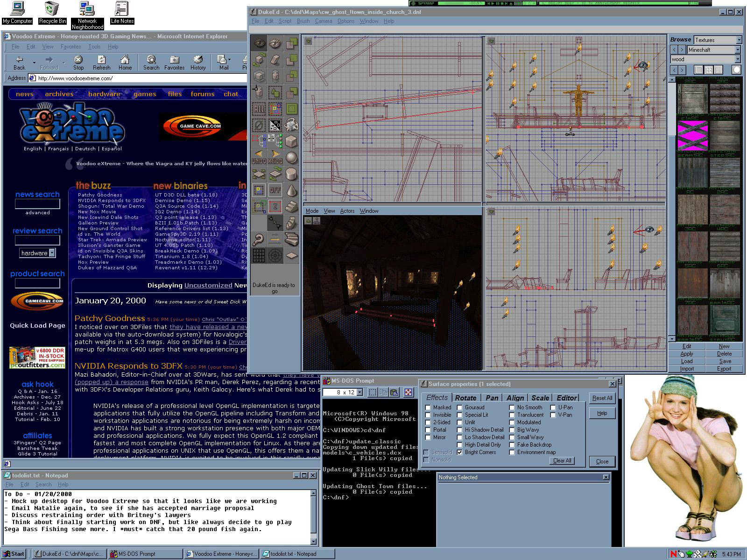Click the Refresh icon in Internet Explorer
Screen dimensions: 747x560
pyautogui.click(x=101, y=63)
